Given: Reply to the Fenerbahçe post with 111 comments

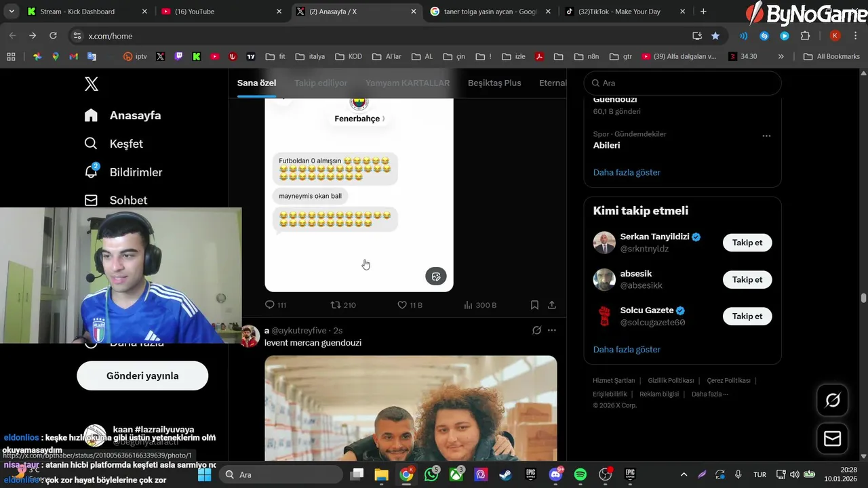Looking at the screenshot, I should coord(275,305).
